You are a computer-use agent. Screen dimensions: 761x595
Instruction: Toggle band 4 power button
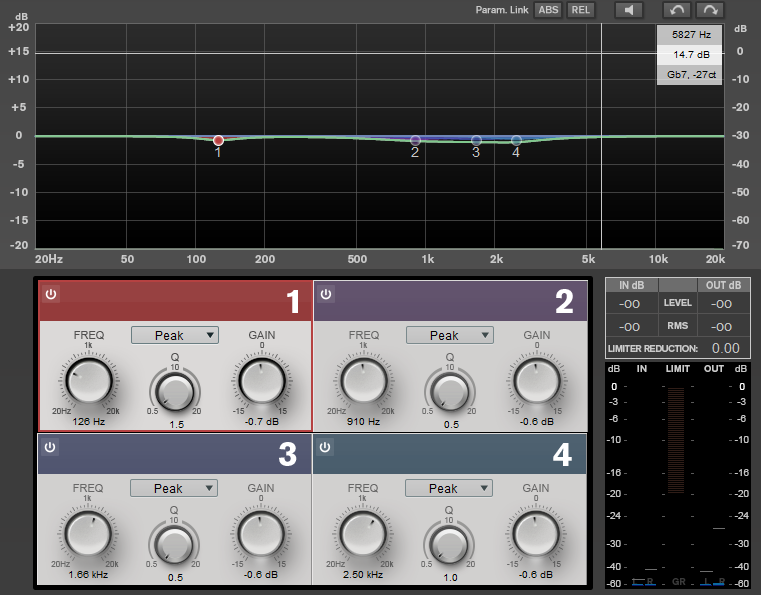325,447
